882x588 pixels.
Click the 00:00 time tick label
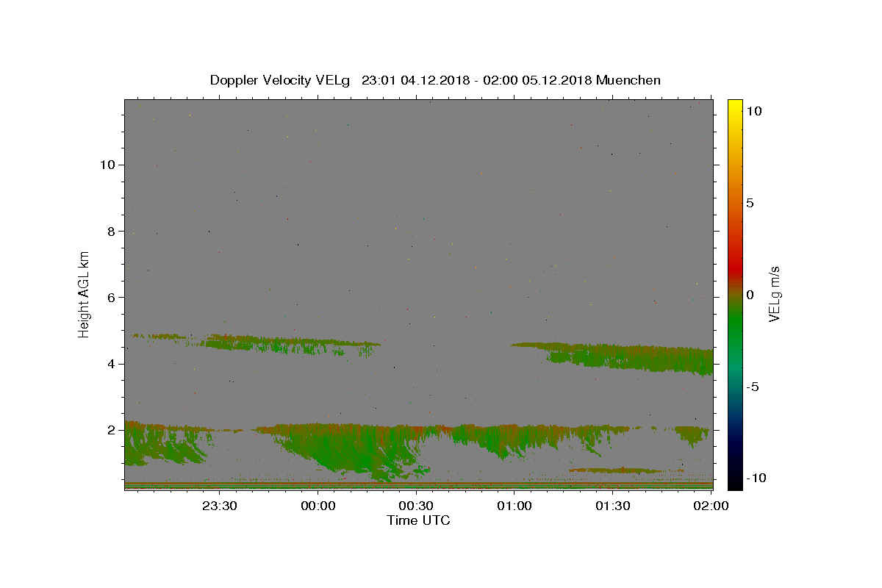pyautogui.click(x=318, y=506)
